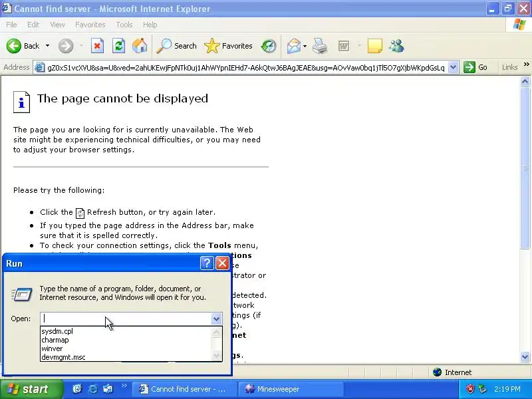Open the History toolbar icon
This screenshot has width=532, height=399.
coord(269,46)
